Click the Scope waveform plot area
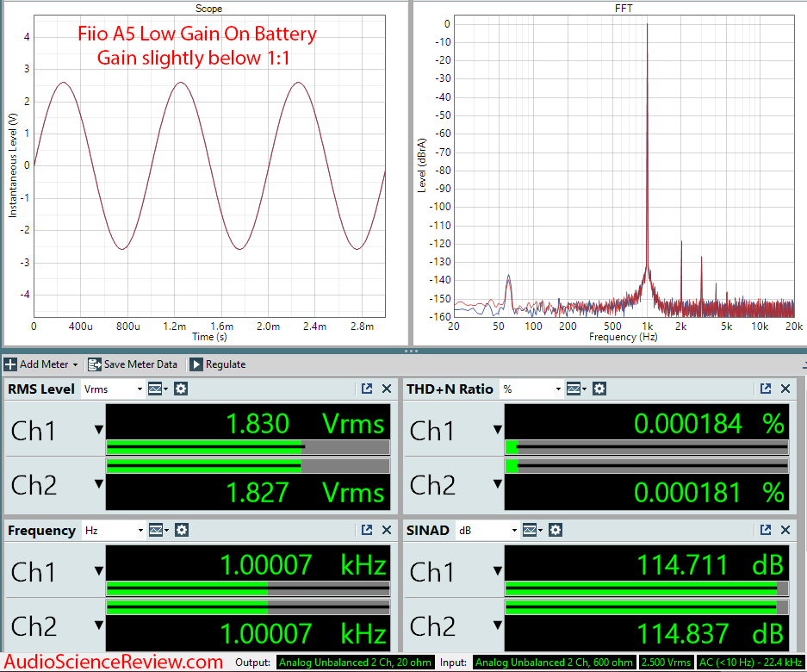 coord(209,165)
